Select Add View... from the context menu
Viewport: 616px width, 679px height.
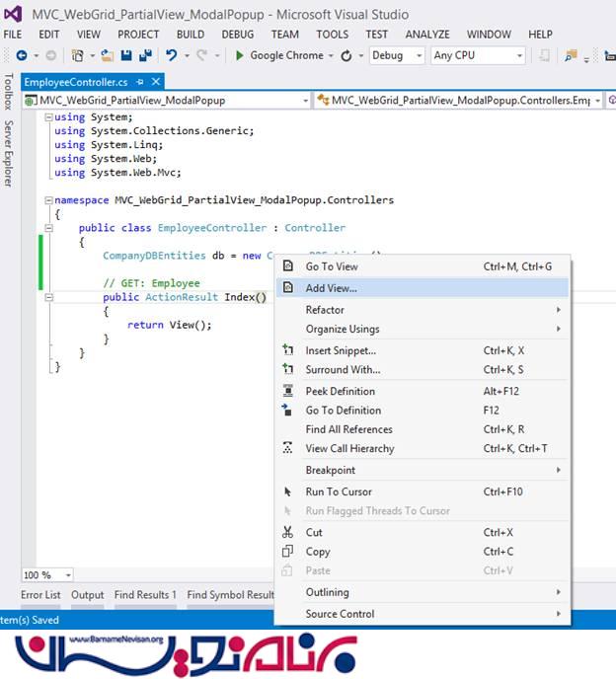(332, 288)
